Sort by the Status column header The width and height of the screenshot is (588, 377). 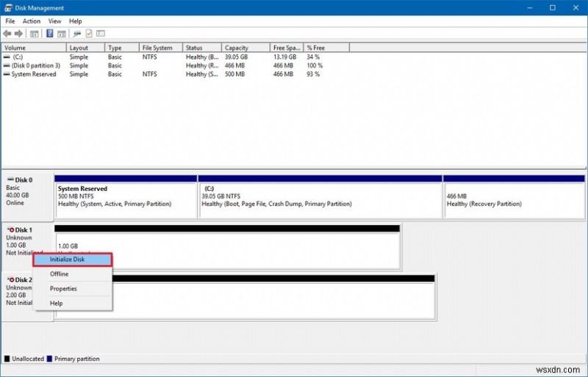tap(202, 48)
